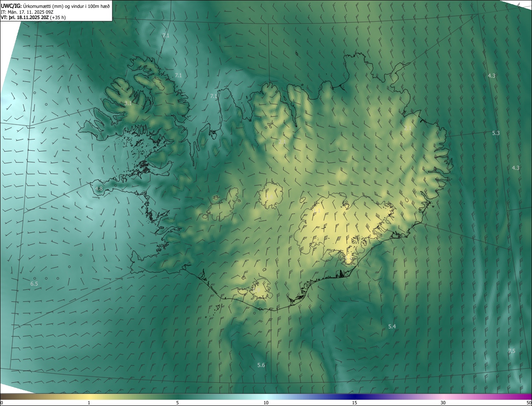Click the 4.8 value label on the map

point(99,188)
